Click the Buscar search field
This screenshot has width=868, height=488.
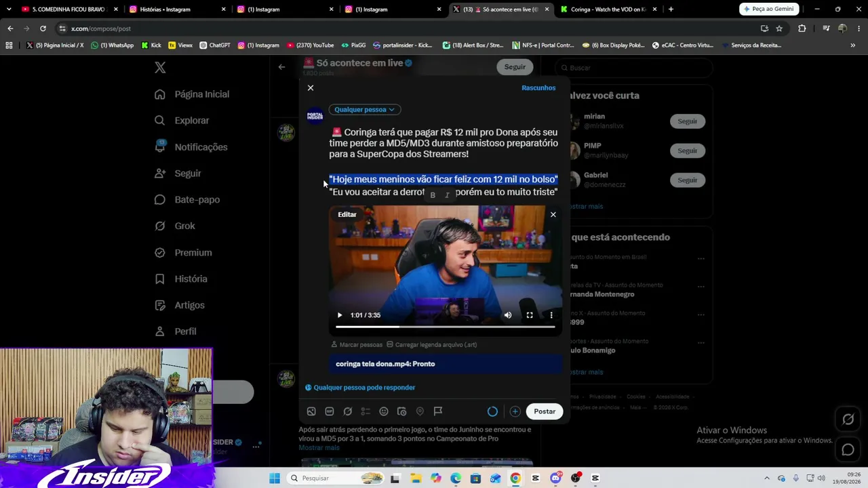point(634,68)
